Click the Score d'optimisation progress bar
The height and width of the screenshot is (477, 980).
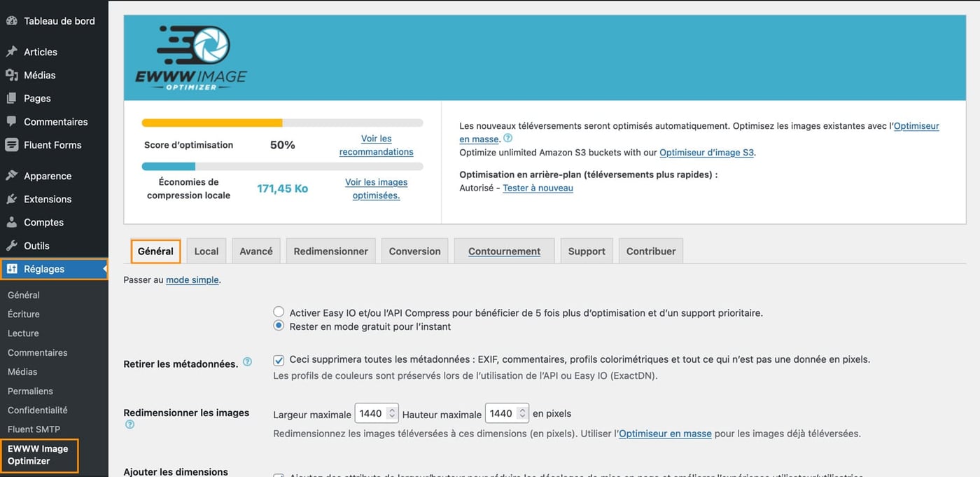tap(282, 122)
